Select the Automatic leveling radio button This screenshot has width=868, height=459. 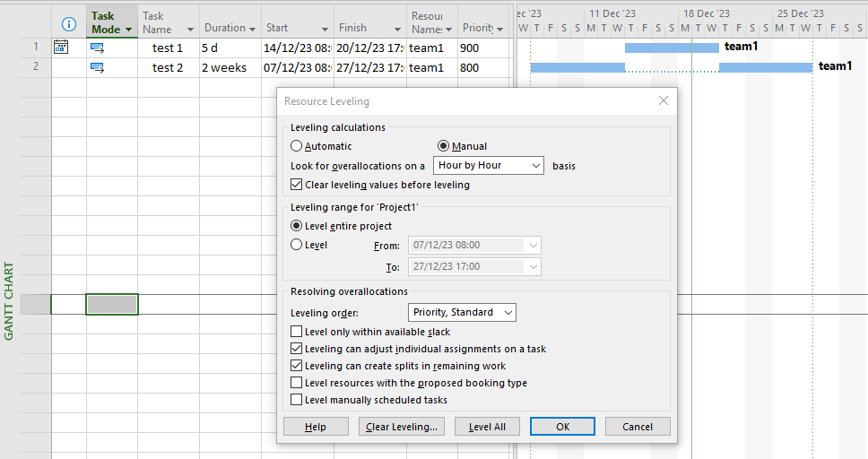click(297, 146)
